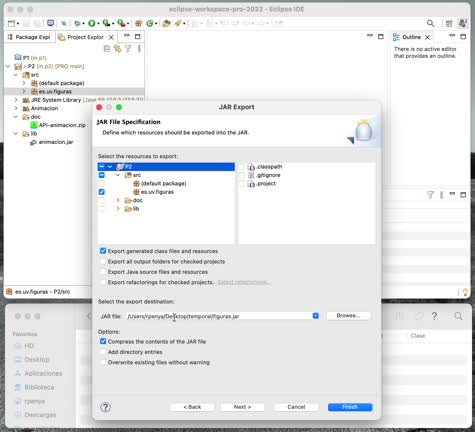Switch to the Package Explorer tab
Image resolution: width=475 pixels, height=432 pixels.
(x=29, y=37)
